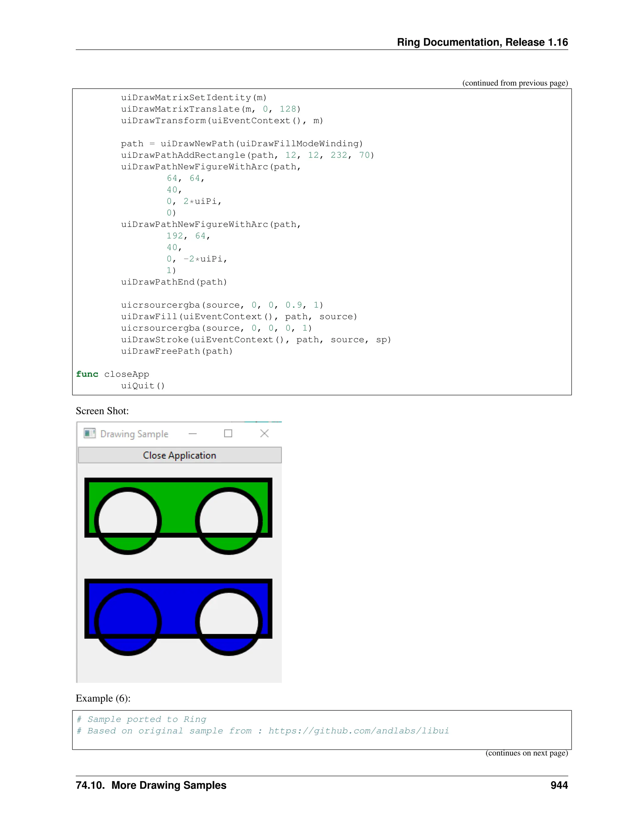Click the Drawing Sample window icon

point(89,433)
